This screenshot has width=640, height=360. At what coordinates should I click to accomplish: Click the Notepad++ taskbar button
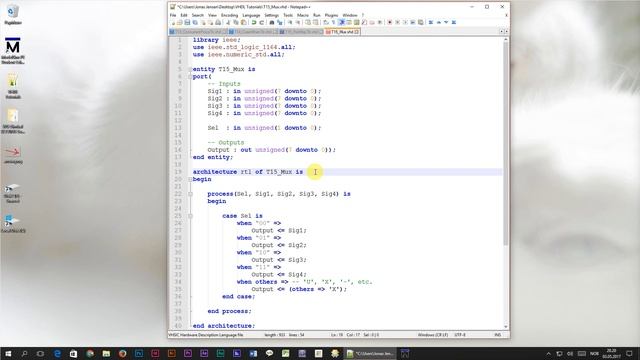pos(370,353)
